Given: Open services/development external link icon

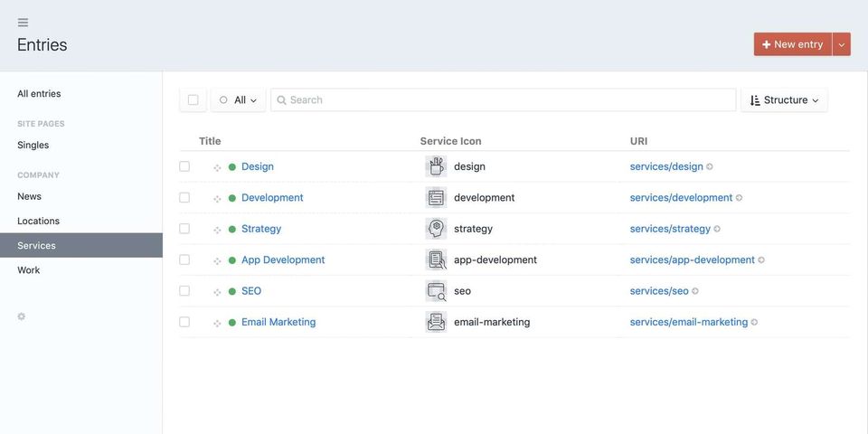Looking at the screenshot, I should click(739, 198).
